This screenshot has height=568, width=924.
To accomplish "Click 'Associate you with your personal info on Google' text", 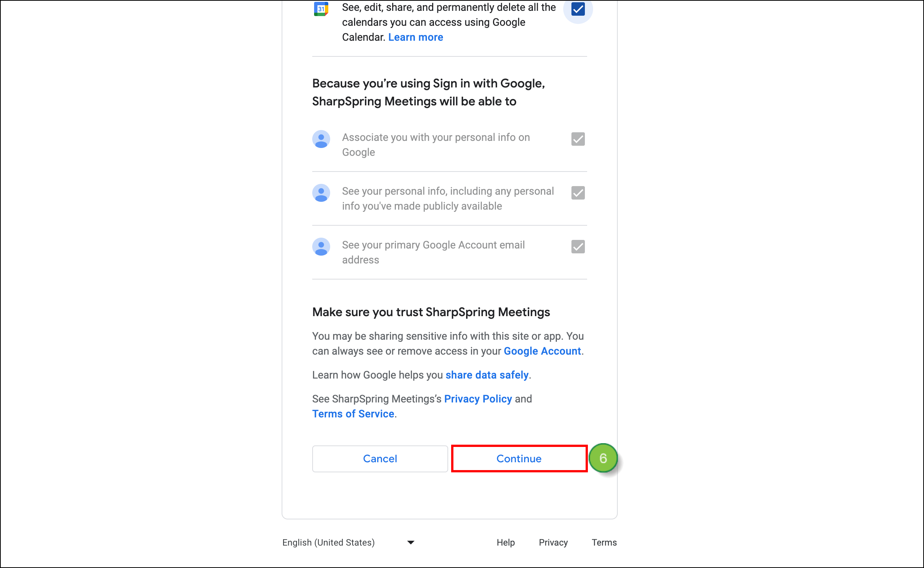I will tap(436, 145).
